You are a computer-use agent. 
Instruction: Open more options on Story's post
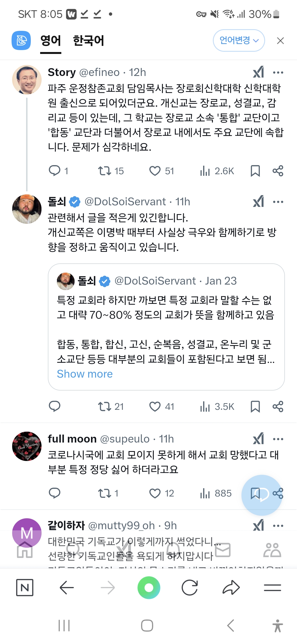(x=278, y=73)
